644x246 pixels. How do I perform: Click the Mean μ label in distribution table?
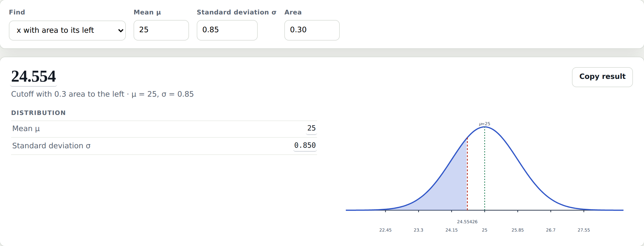[26, 129]
